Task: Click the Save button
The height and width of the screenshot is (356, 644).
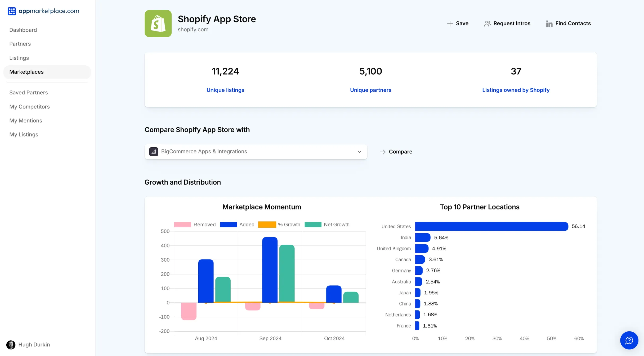Action: click(x=458, y=24)
